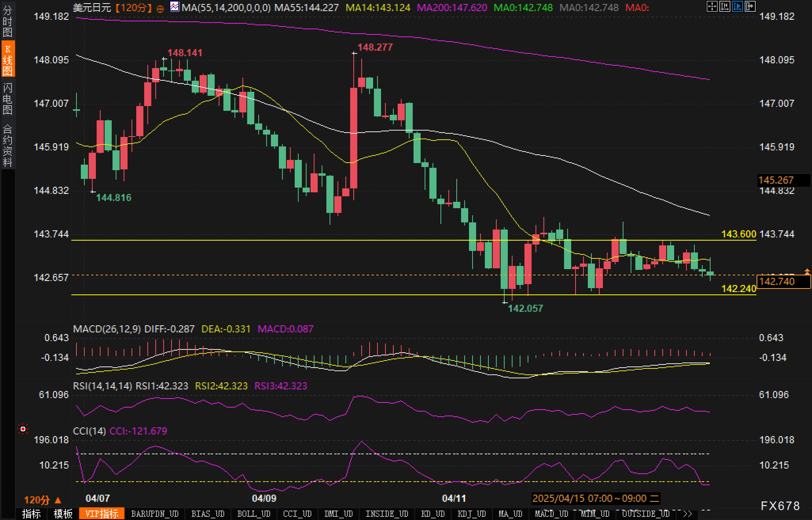
Task: Click the 指标 indicators button
Action: point(31,514)
